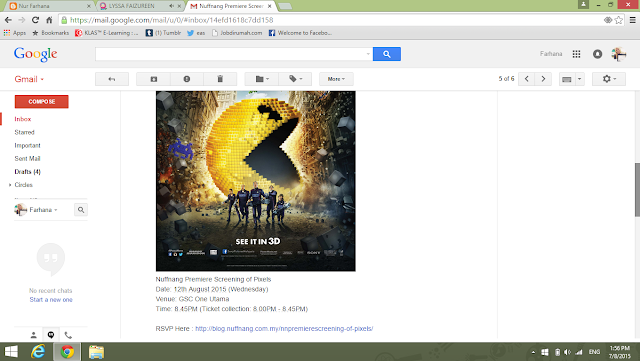Open the Starred folder
The image size is (640, 361).
[24, 132]
